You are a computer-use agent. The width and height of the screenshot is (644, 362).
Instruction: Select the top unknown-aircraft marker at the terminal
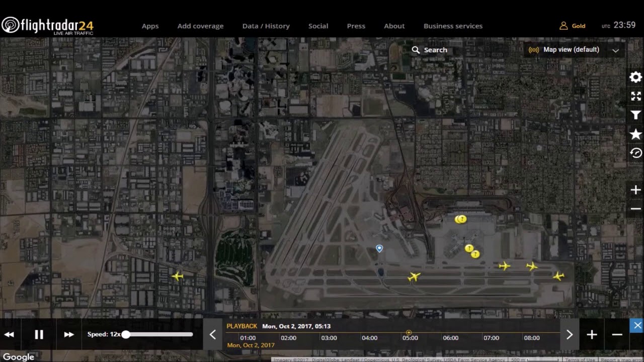[461, 219]
